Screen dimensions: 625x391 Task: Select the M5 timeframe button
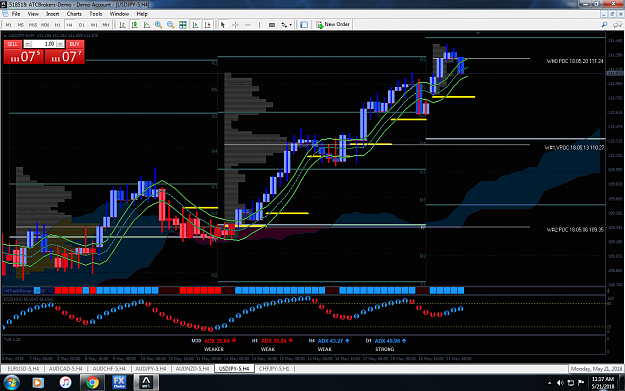coord(20,25)
